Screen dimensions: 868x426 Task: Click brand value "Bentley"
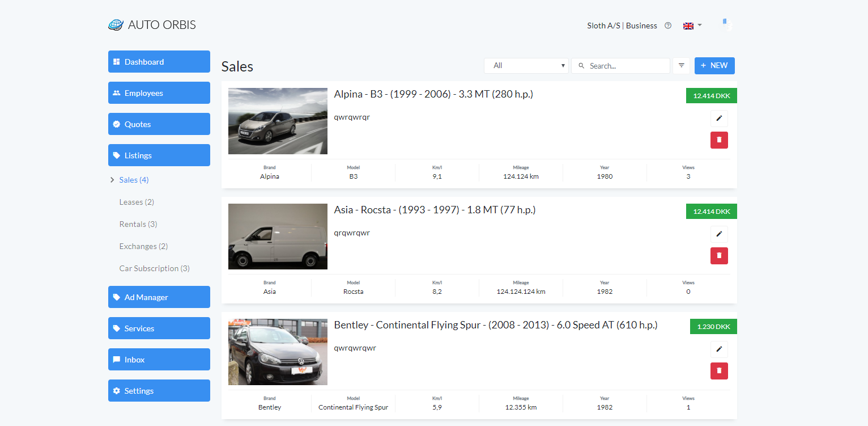[x=270, y=407]
